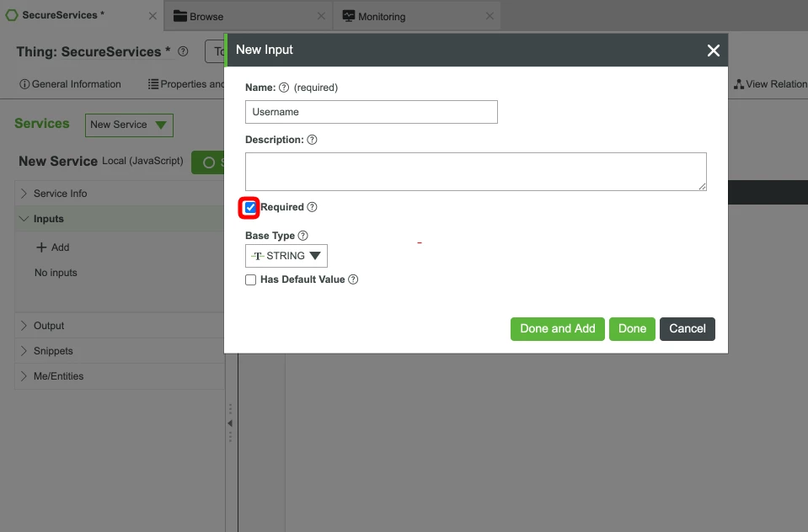Uncheck the Required checkbox
This screenshot has height=532, width=808.
249,207
